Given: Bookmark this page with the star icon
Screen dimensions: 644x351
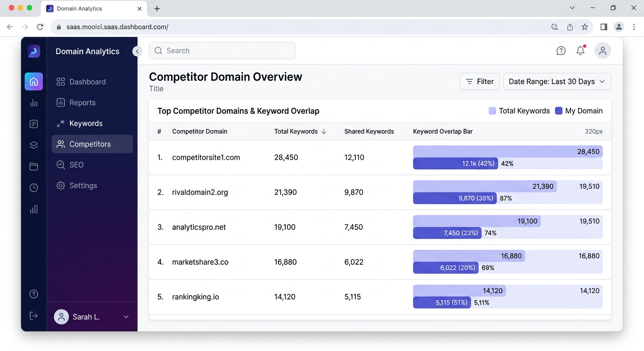Looking at the screenshot, I should (585, 27).
